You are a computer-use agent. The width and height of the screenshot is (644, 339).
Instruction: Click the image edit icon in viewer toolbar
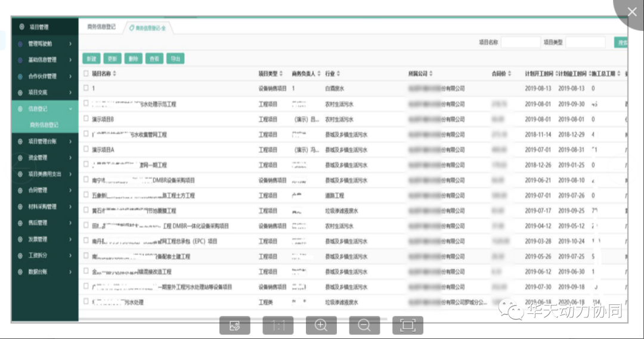(x=234, y=325)
